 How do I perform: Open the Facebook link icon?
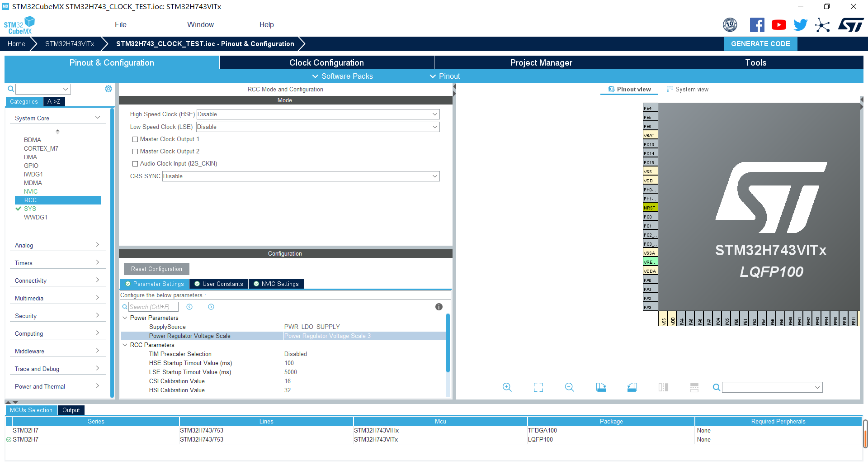757,25
